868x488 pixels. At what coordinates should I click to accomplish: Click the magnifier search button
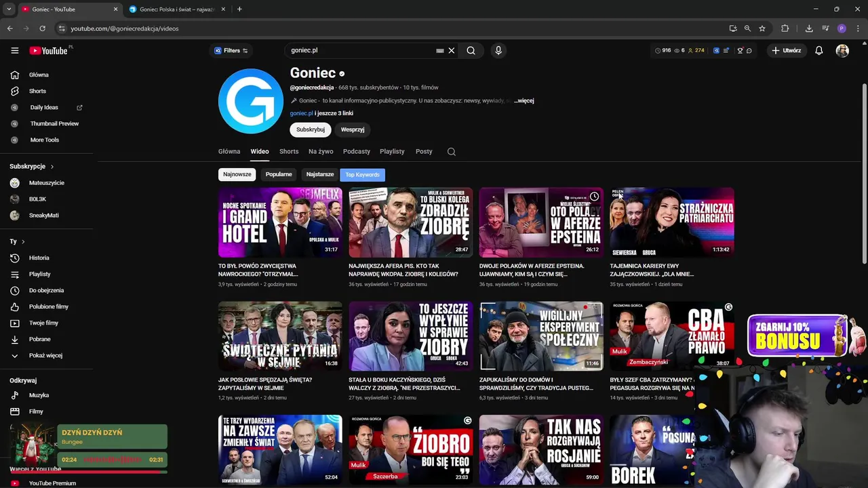(x=471, y=50)
